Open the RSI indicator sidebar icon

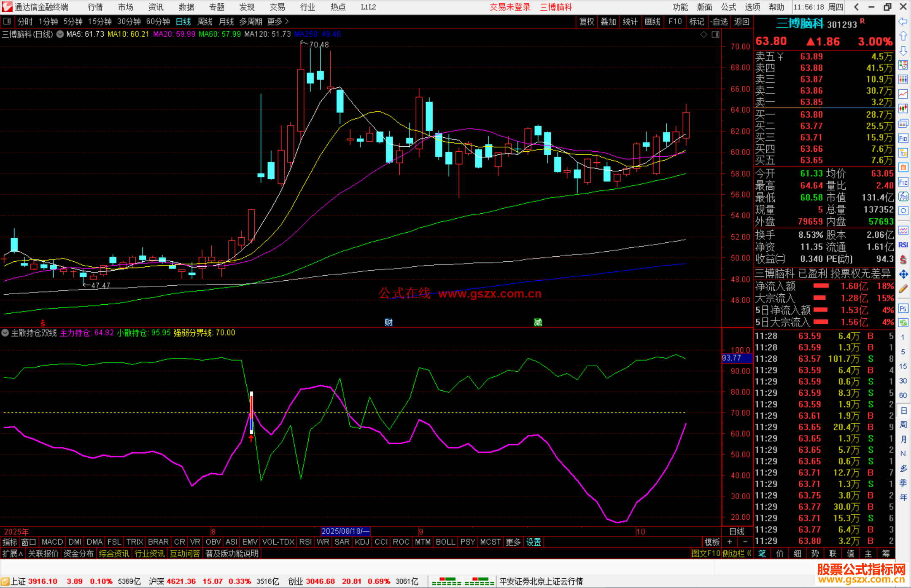903,245
